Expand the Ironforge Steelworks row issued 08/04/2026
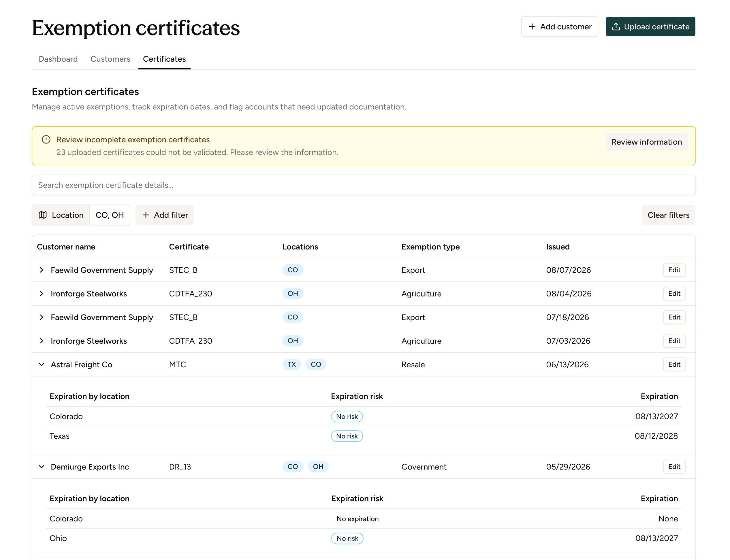Screen dimensions: 730x560 (41, 294)
